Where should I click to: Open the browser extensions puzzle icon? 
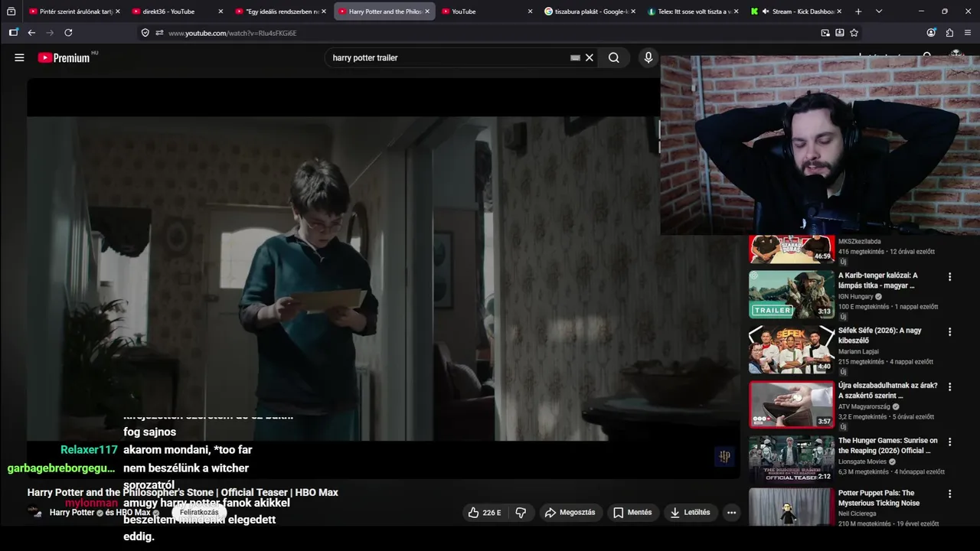point(949,33)
